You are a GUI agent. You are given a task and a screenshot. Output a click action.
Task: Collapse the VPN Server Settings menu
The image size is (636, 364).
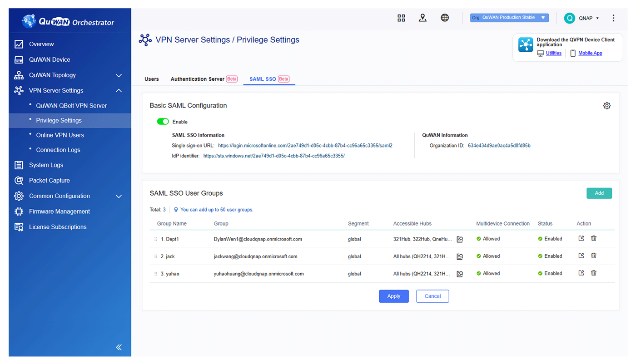coord(119,91)
